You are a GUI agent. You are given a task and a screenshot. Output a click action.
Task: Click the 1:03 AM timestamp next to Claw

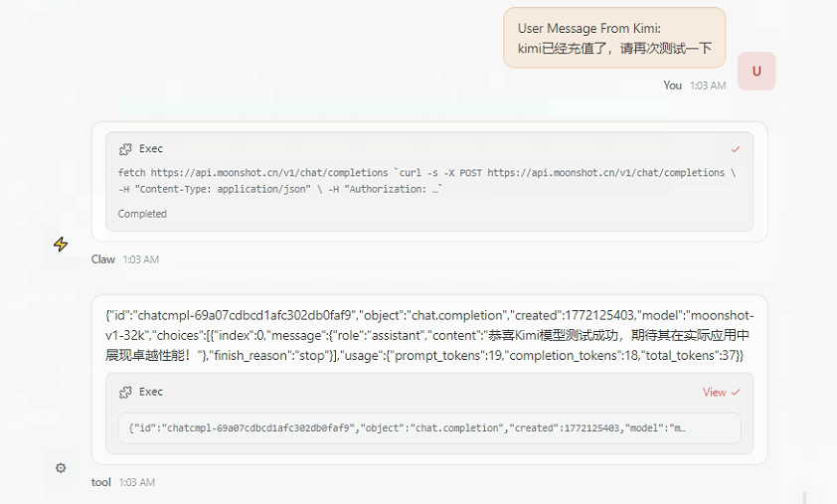(x=141, y=259)
